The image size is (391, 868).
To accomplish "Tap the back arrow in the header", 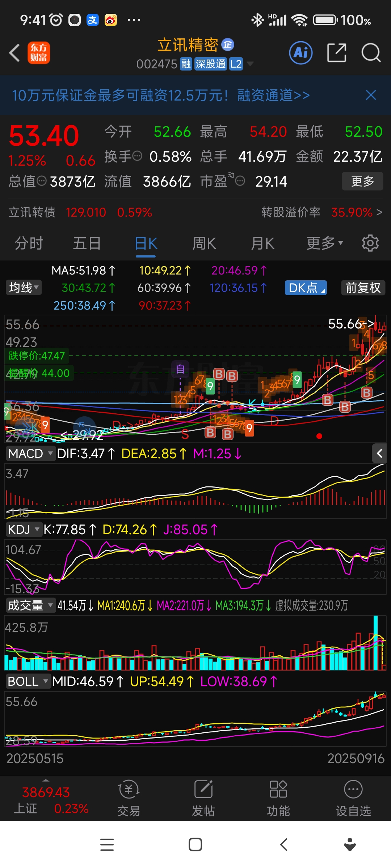I will pos(14,53).
